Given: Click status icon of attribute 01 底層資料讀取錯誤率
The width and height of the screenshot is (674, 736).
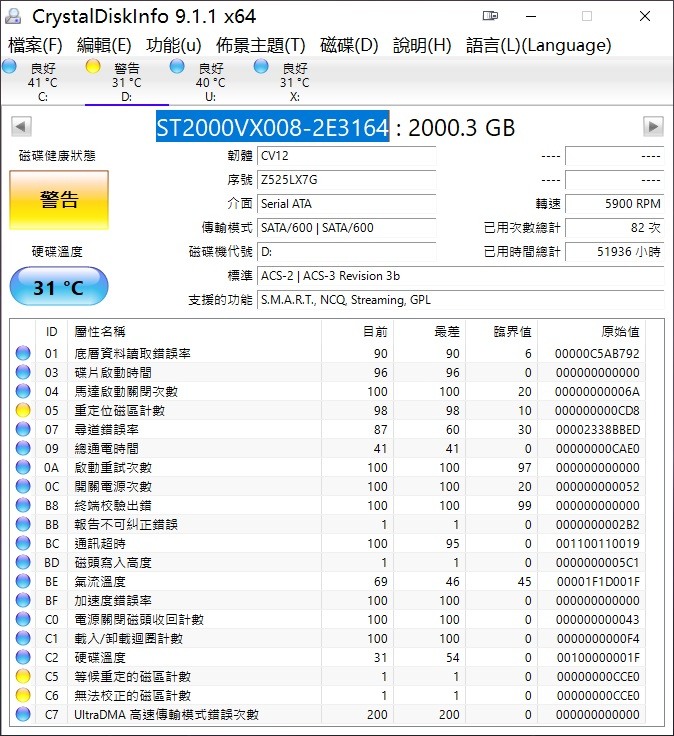Looking at the screenshot, I should (23, 353).
